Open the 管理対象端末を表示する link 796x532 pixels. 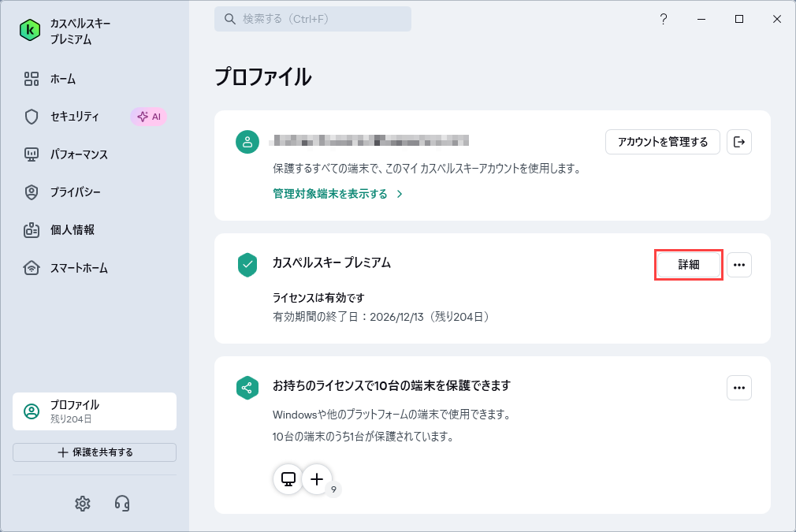pyautogui.click(x=337, y=194)
